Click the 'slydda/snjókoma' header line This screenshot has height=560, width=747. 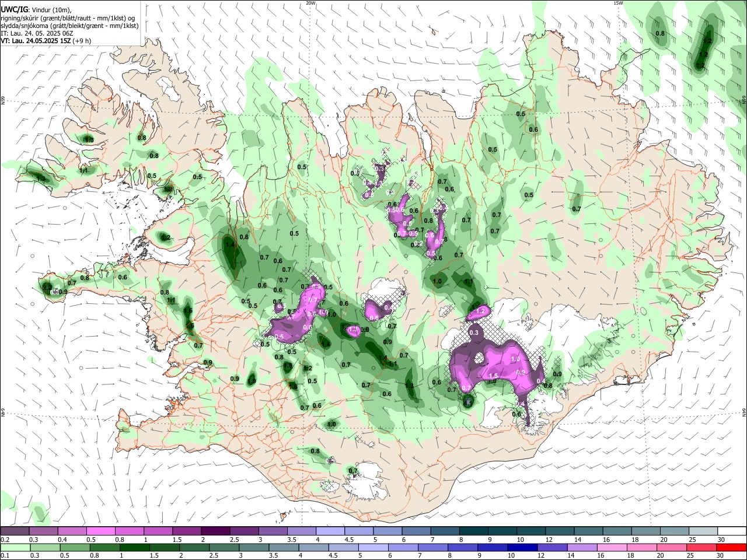coord(69,26)
